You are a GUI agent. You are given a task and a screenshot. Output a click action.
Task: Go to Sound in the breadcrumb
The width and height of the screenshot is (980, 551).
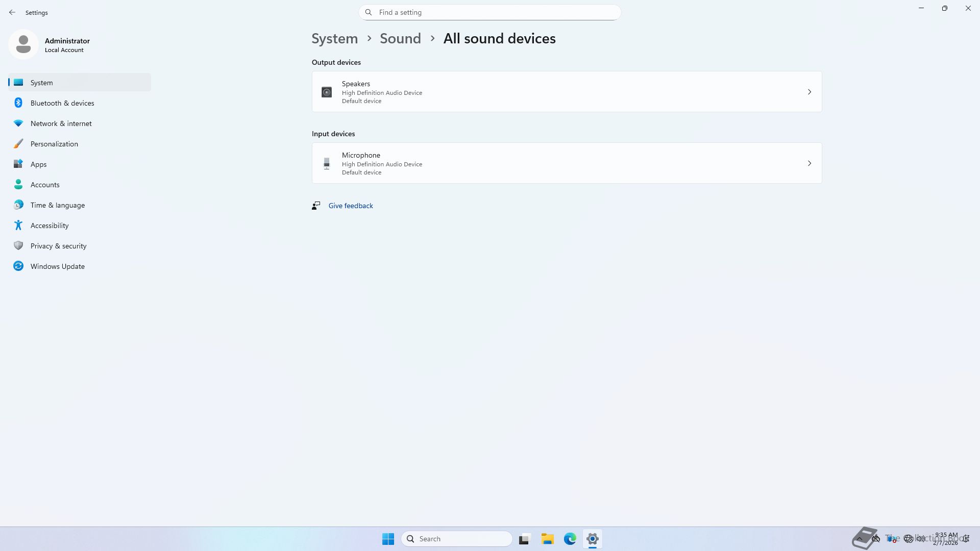[x=400, y=39]
